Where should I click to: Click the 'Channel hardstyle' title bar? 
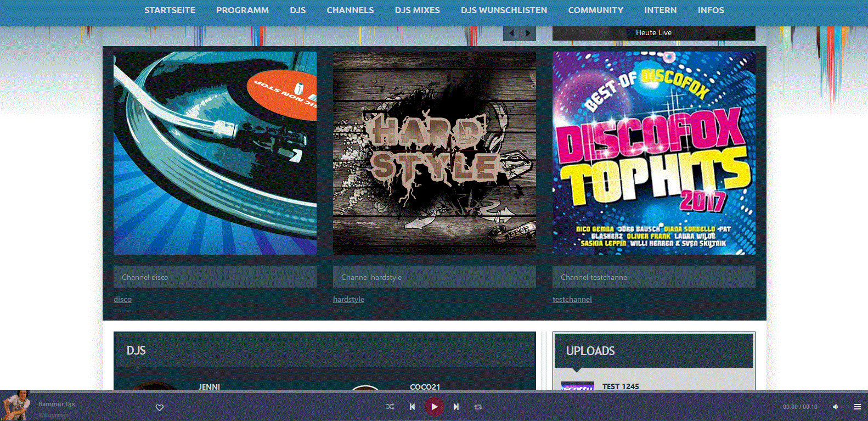pos(435,277)
